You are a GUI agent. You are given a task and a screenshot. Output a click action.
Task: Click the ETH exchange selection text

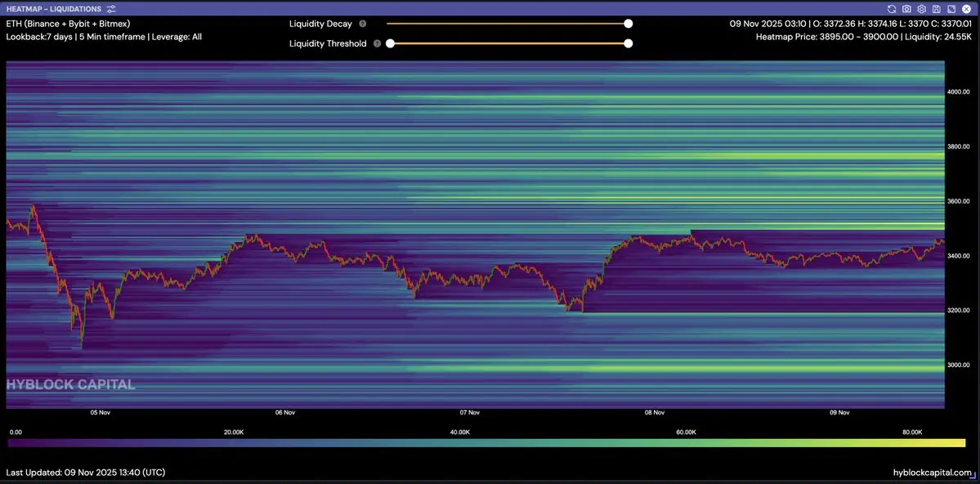68,24
